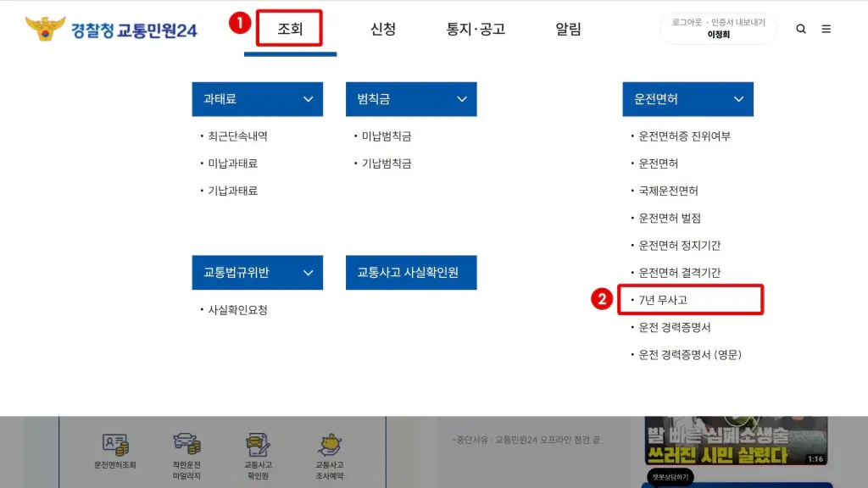The image size is (868, 488).
Task: Open 교통사고 조사예약 shortcut icon
Action: [x=330, y=456]
